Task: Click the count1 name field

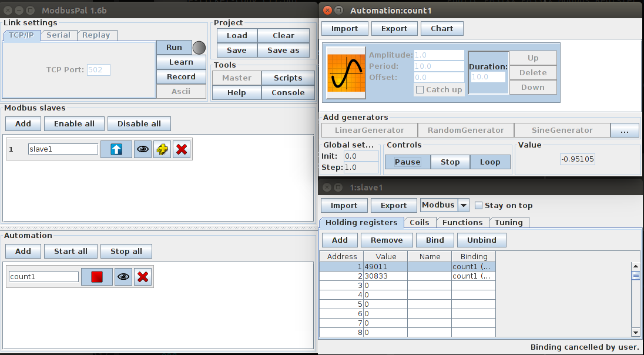Action: tap(44, 277)
